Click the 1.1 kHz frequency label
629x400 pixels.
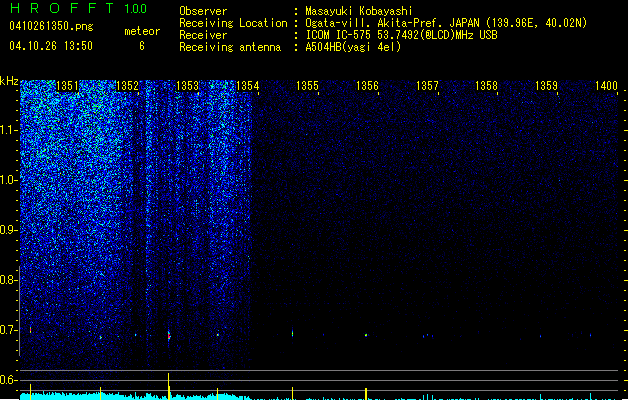8,130
